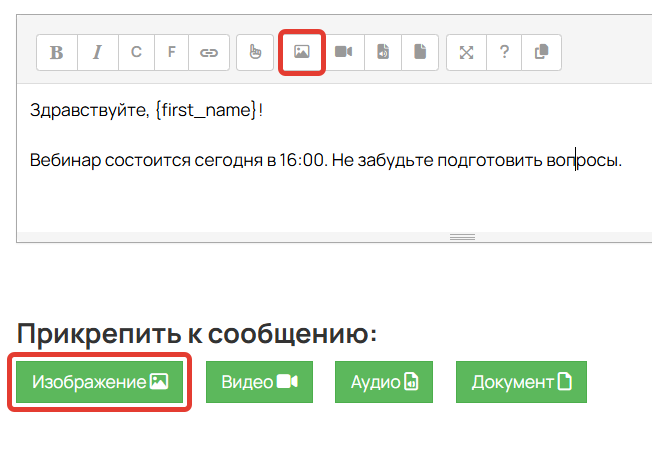Open help with the question mark icon
This screenshot has height=459, width=652.
[x=504, y=52]
